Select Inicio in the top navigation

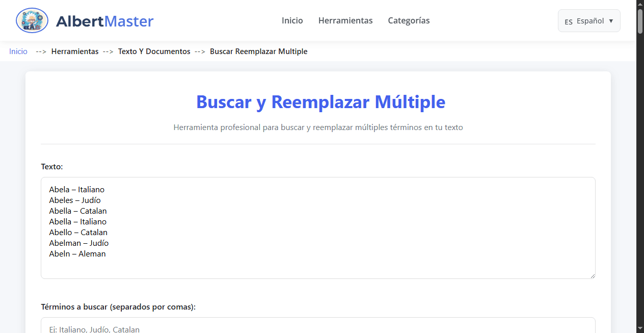pos(292,20)
